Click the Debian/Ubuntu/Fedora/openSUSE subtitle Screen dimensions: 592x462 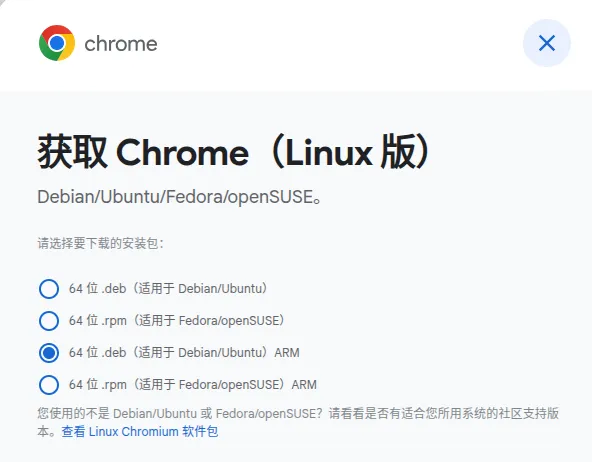180,197
